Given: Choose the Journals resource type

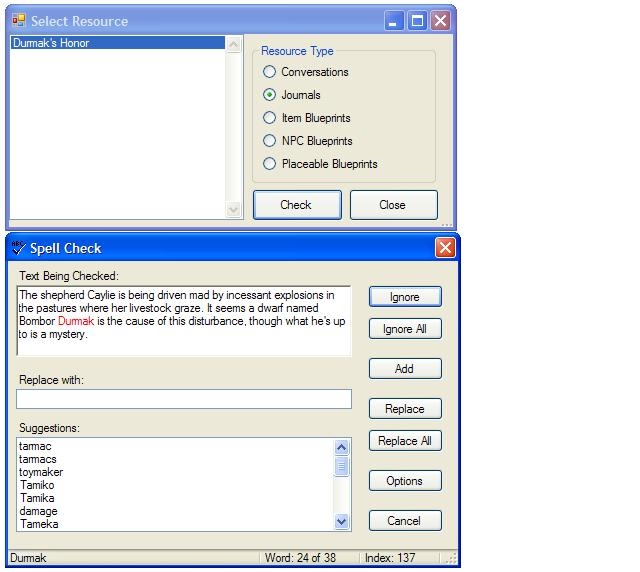Looking at the screenshot, I should pos(269,95).
